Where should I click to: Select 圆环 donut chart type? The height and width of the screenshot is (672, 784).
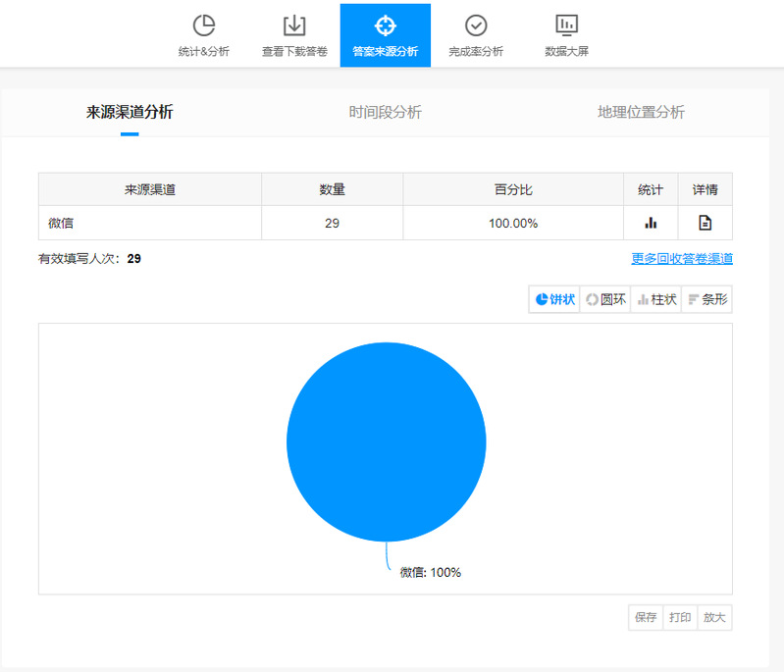[605, 299]
